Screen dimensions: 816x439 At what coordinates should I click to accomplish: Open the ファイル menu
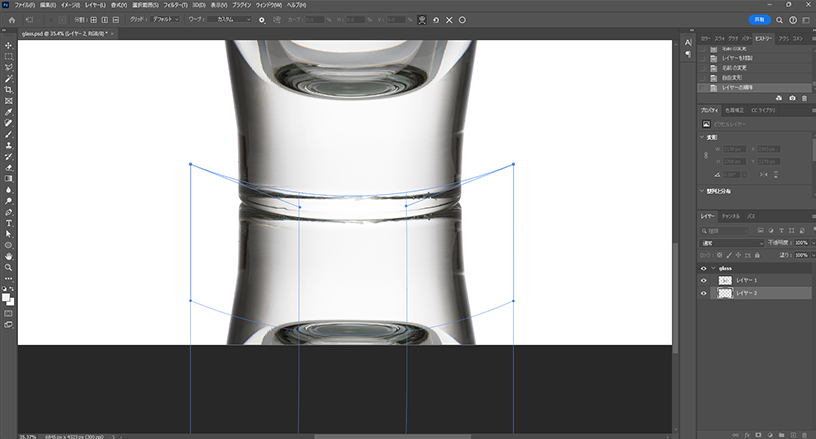click(24, 5)
